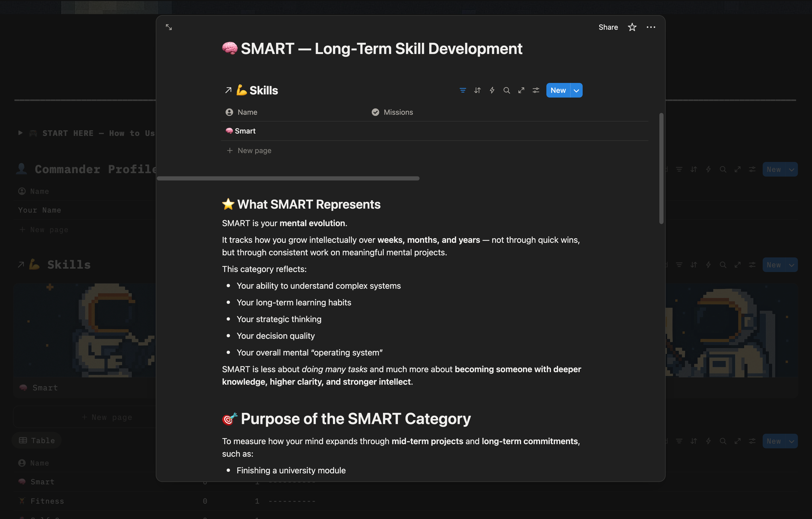Open the Smart row in Skills
Viewport: 812px width, 519px height.
(x=245, y=131)
